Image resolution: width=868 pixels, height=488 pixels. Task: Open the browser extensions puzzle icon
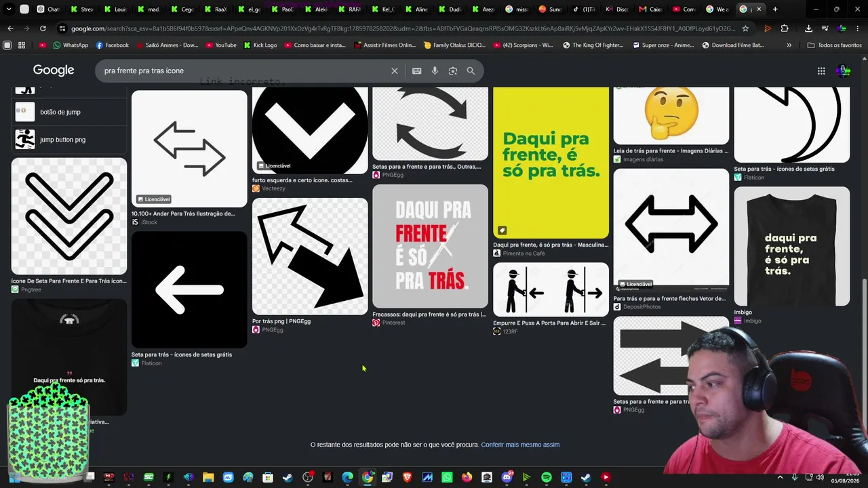tap(785, 28)
